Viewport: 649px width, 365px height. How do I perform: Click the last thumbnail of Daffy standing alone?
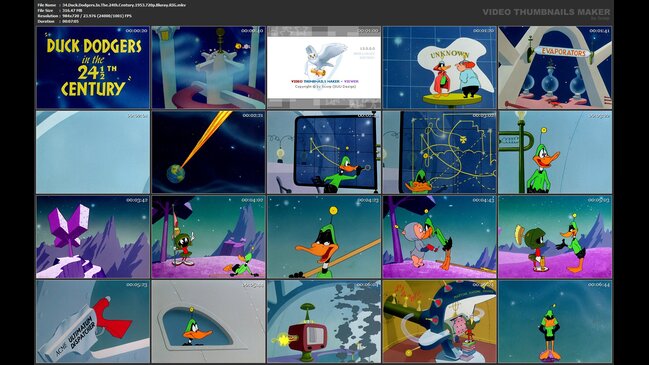[555, 322]
